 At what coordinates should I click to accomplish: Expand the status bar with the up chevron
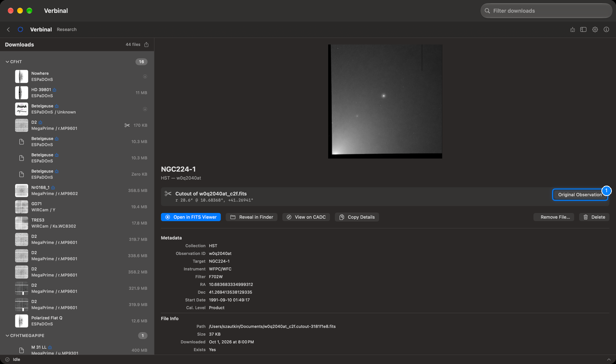[x=609, y=359]
